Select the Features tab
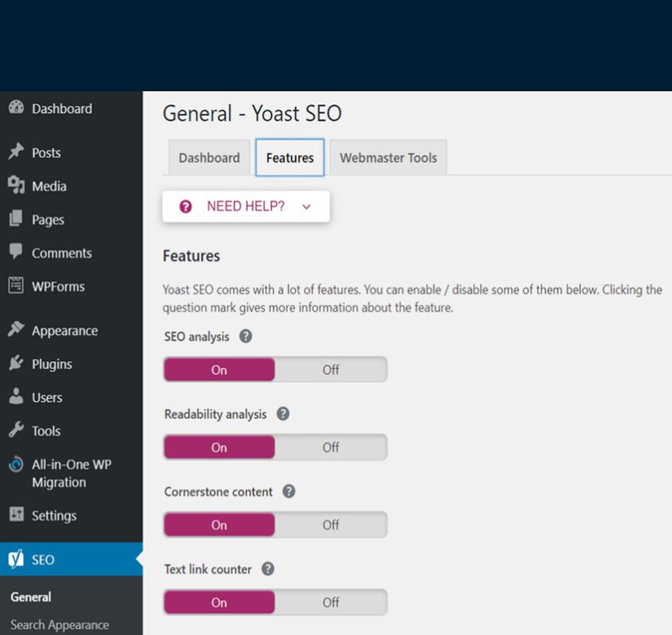 290,158
